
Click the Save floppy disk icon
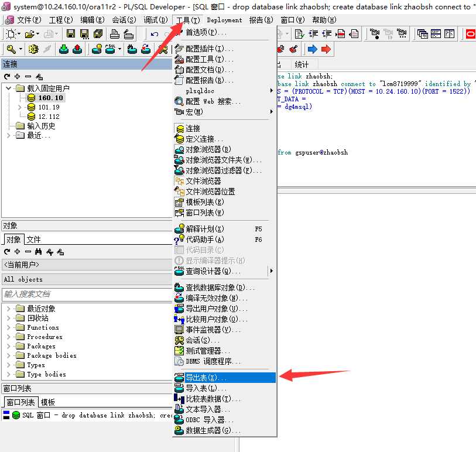(x=71, y=34)
